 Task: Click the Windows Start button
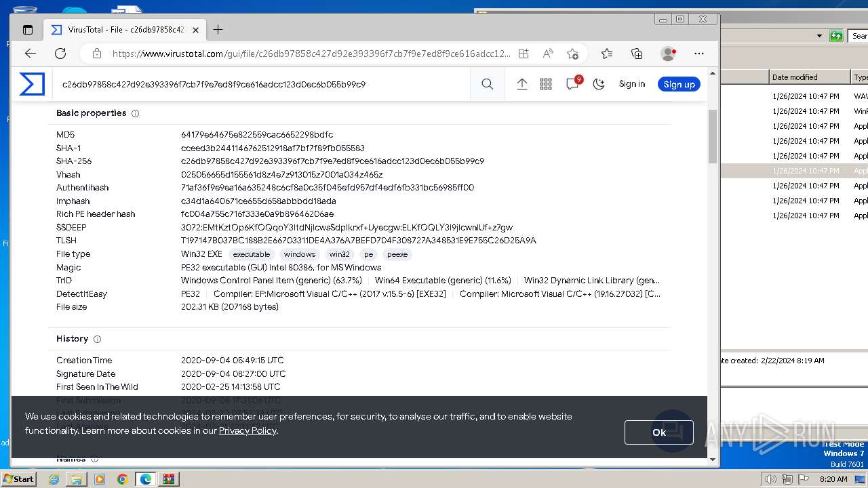[x=19, y=479]
